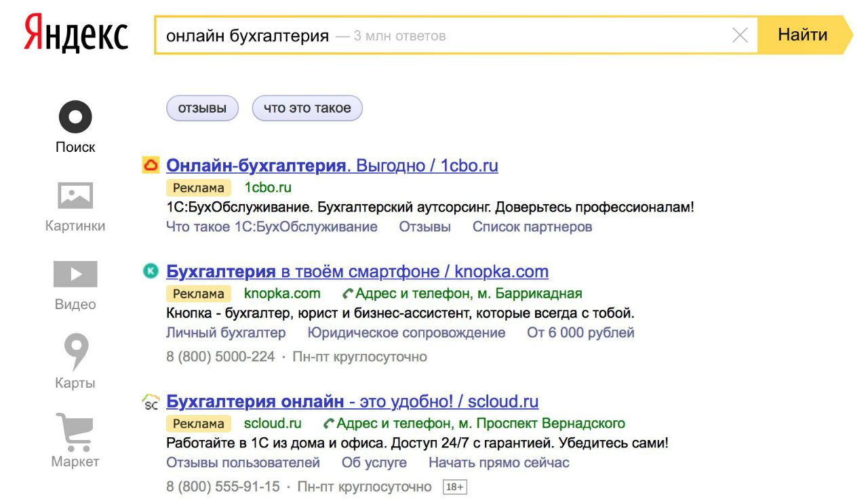This screenshot has width=868, height=499.
Task: Open Адрес и телефон, м. Баррикадная
Action: click(462, 294)
